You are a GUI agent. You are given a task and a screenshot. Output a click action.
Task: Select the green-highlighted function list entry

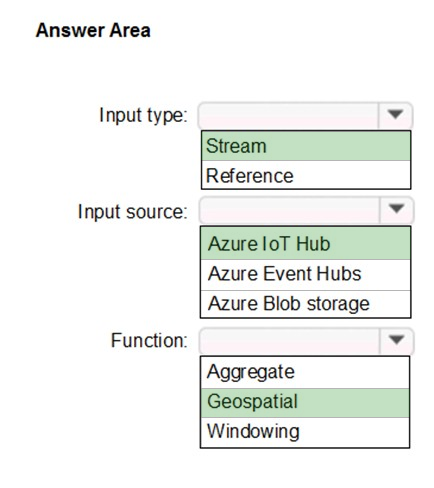pyautogui.click(x=305, y=402)
